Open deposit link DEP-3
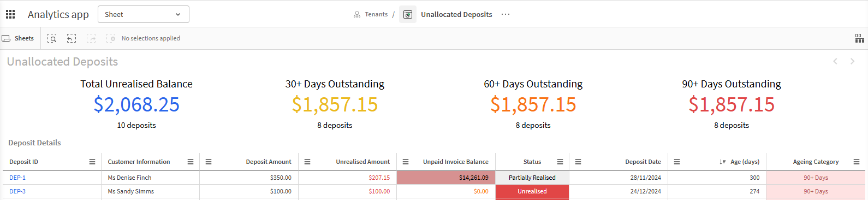This screenshot has width=868, height=200. tap(17, 191)
